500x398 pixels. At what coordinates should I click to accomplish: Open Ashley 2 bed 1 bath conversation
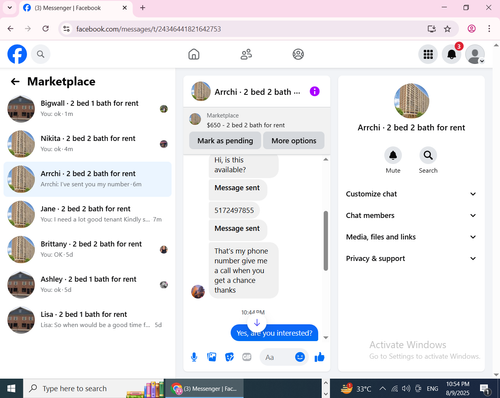point(87,285)
